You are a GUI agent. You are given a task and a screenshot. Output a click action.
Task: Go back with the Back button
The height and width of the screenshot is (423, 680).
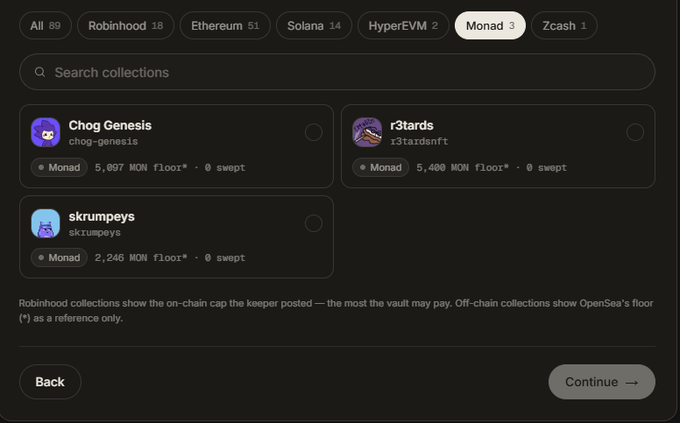[x=50, y=382]
